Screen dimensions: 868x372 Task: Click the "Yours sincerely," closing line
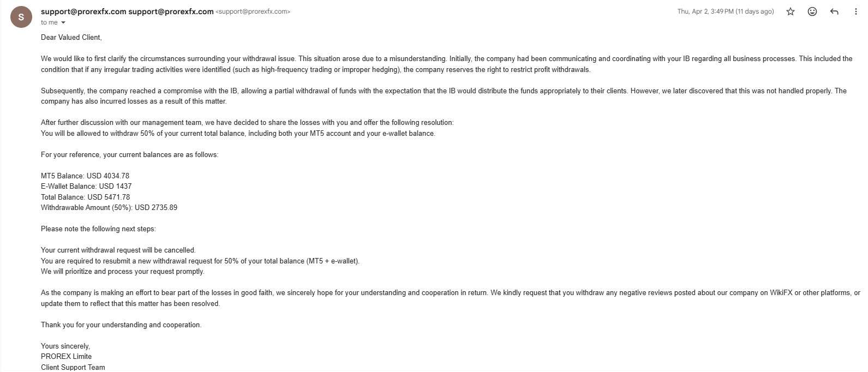[65, 346]
